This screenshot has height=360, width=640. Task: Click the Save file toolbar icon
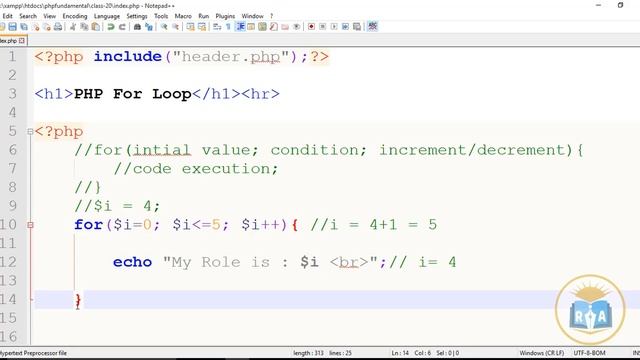tap(13, 27)
